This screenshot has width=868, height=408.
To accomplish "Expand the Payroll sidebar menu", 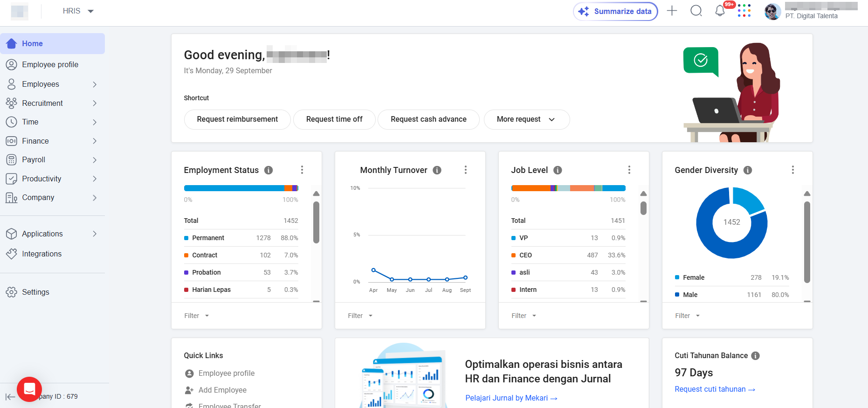I will pos(52,160).
